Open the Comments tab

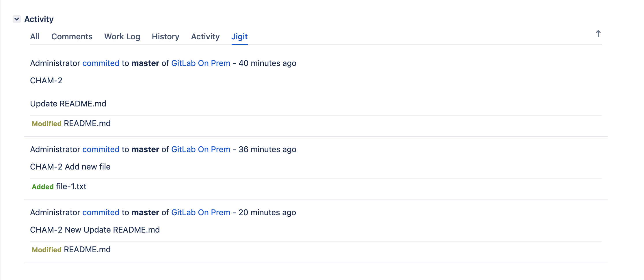72,36
